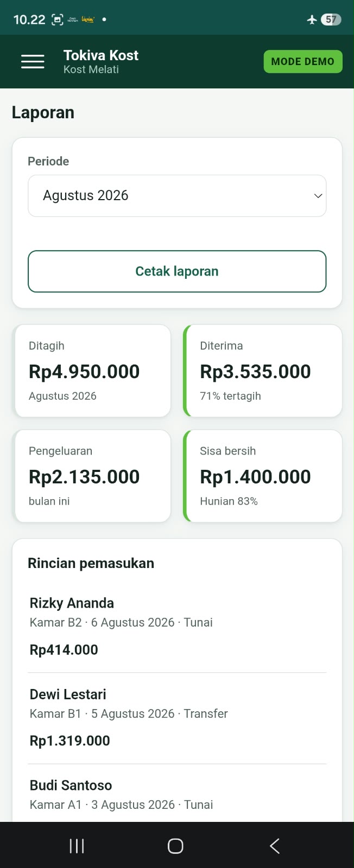Screen dimensions: 354x868
Task: Open the Diterima Rp3.535.000 card
Action: [263, 371]
